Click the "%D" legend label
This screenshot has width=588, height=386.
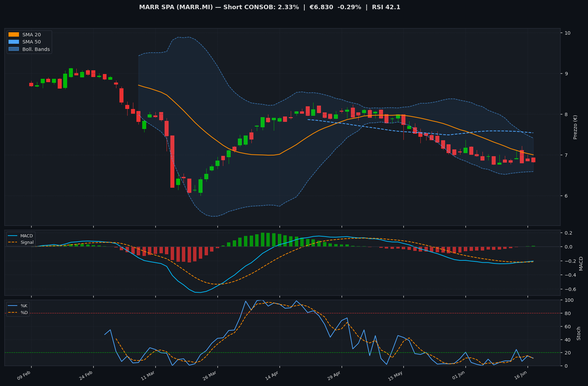(x=24, y=312)
